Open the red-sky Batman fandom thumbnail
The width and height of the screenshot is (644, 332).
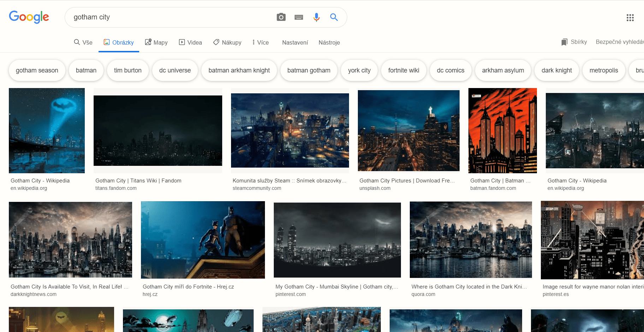click(503, 130)
